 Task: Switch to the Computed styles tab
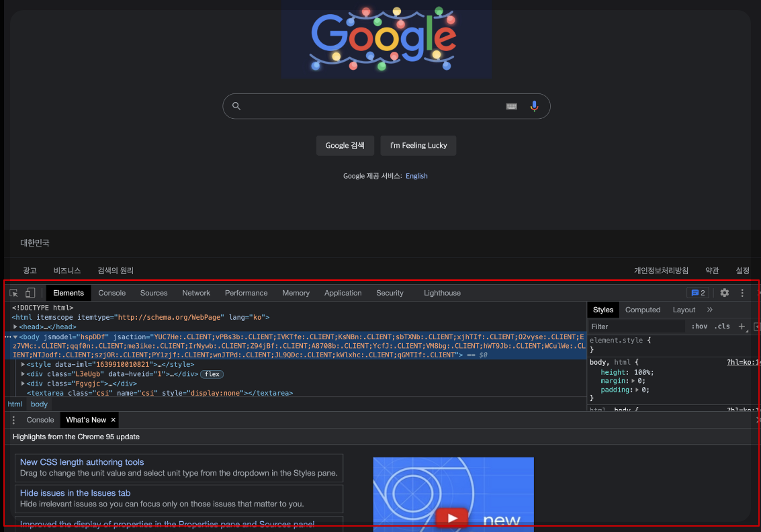click(643, 310)
